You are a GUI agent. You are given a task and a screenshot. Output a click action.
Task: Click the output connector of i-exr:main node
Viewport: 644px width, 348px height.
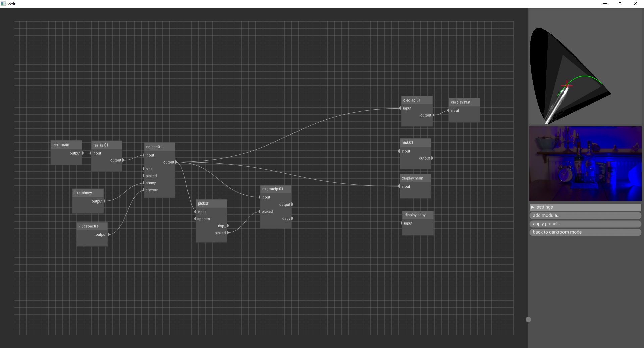click(x=83, y=153)
